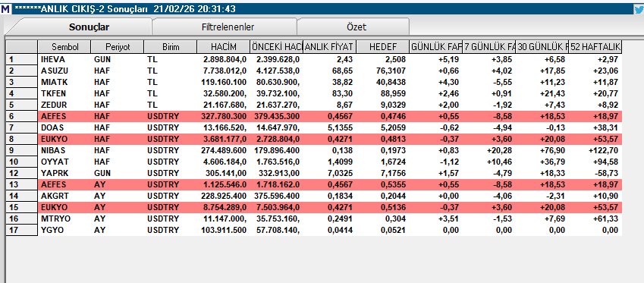
Task: Click NIBAS 30-day value +76,90
Action: point(554,150)
